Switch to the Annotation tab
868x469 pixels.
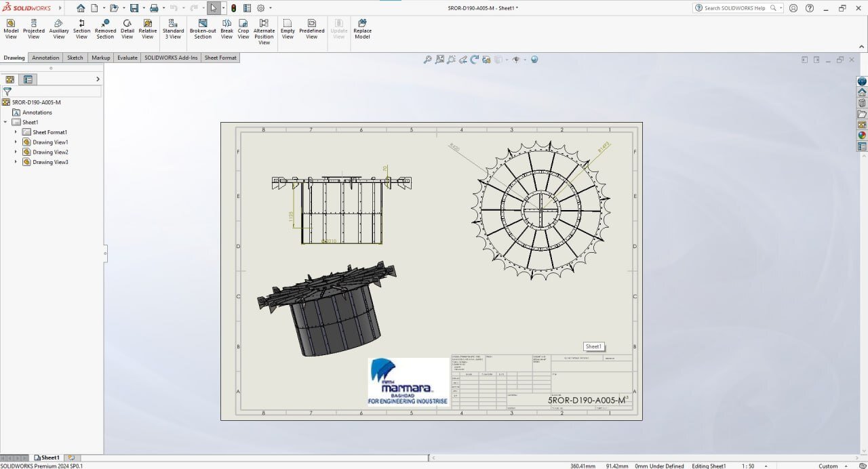click(x=45, y=58)
